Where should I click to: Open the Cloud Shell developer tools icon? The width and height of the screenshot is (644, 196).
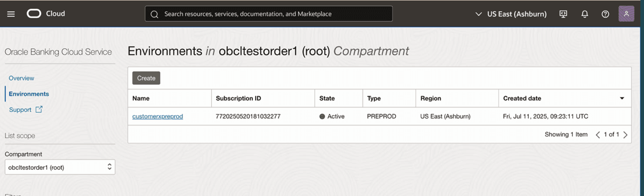point(563,14)
